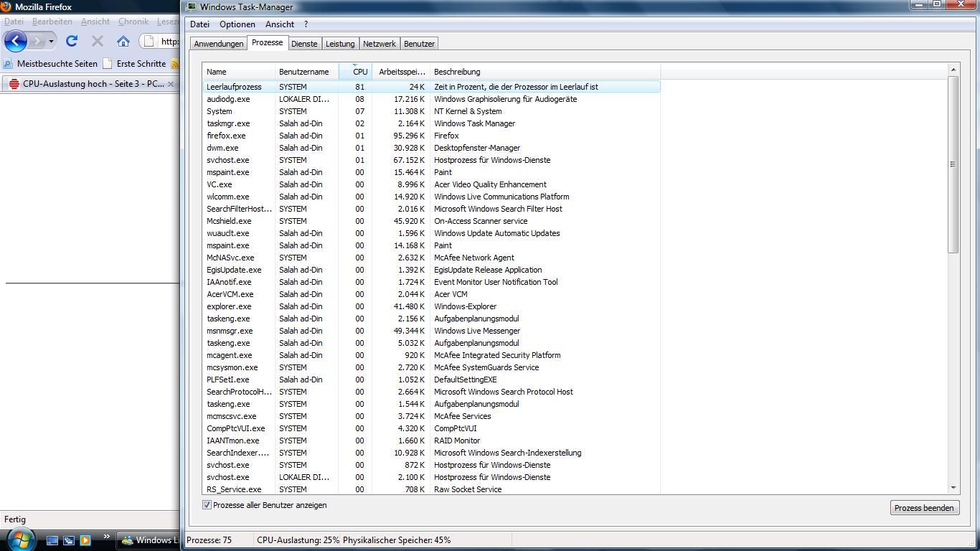Screen dimensions: 980x551
Task: Select the taskmgr.exe process row
Action: [431, 123]
